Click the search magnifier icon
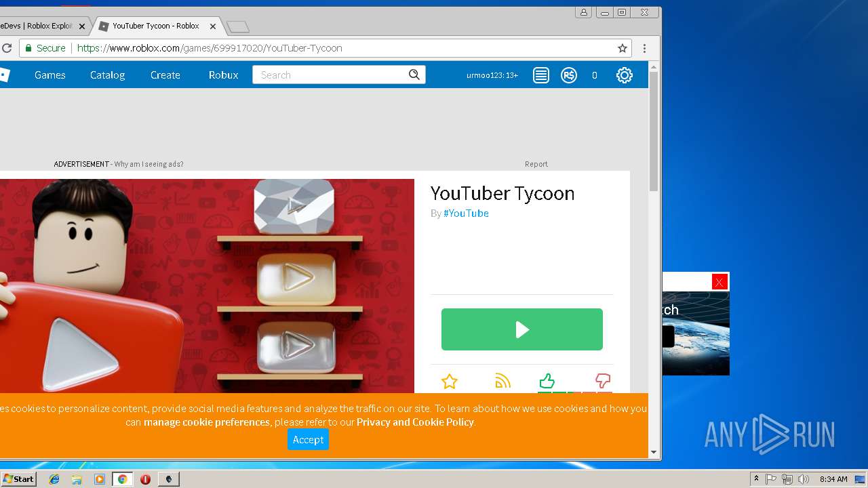The width and height of the screenshot is (868, 488). point(414,75)
